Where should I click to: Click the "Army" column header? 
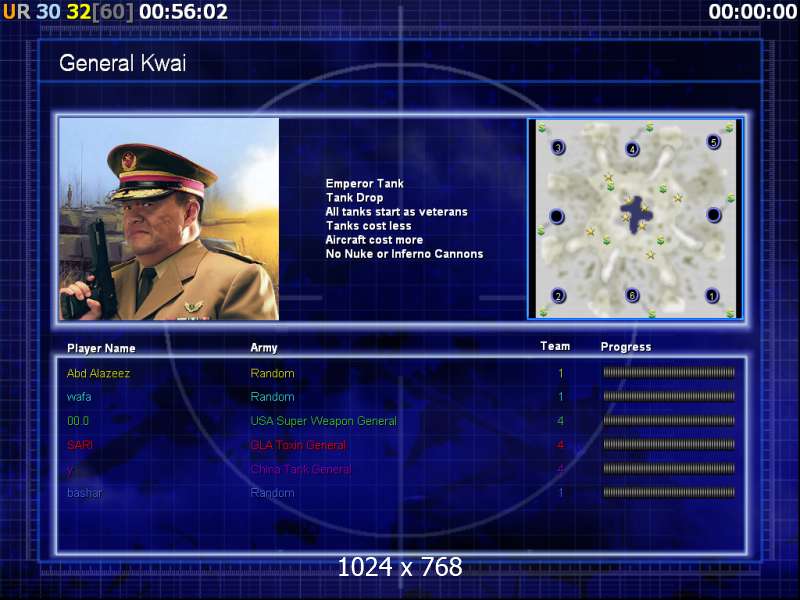[264, 347]
